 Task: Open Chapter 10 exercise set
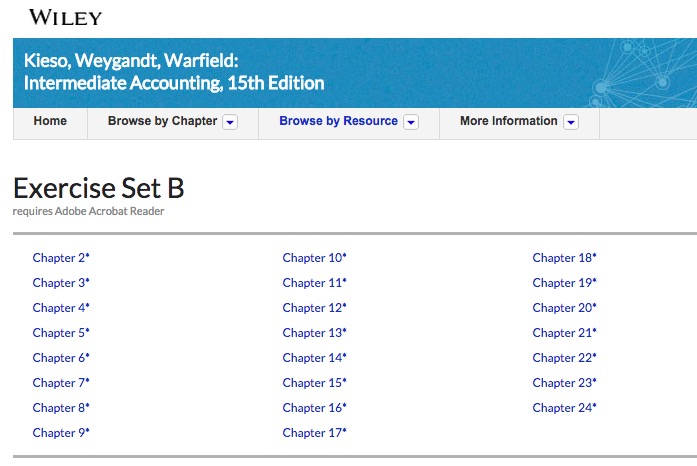(314, 258)
